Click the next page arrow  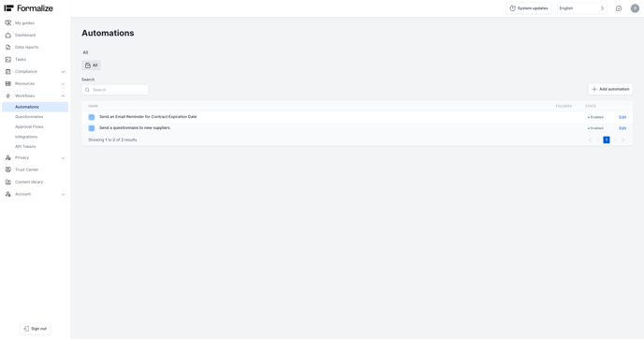[x=615, y=140]
